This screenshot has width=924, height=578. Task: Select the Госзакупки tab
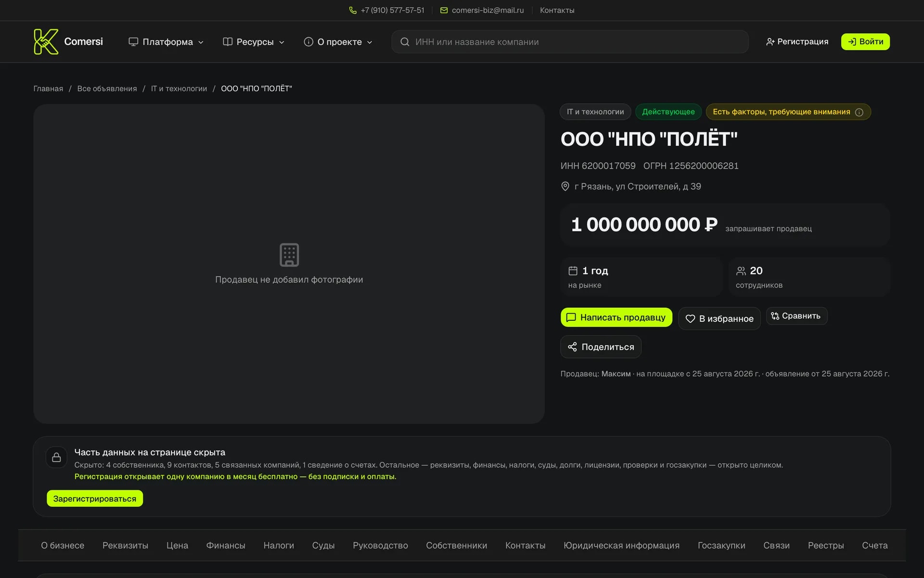coord(721,545)
